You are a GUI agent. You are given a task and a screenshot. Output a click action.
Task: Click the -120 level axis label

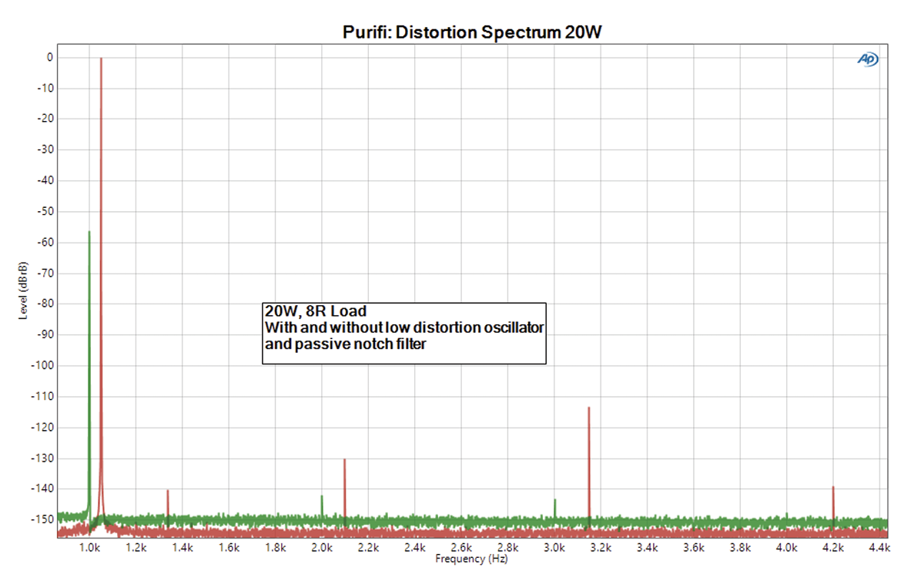[x=42, y=427]
